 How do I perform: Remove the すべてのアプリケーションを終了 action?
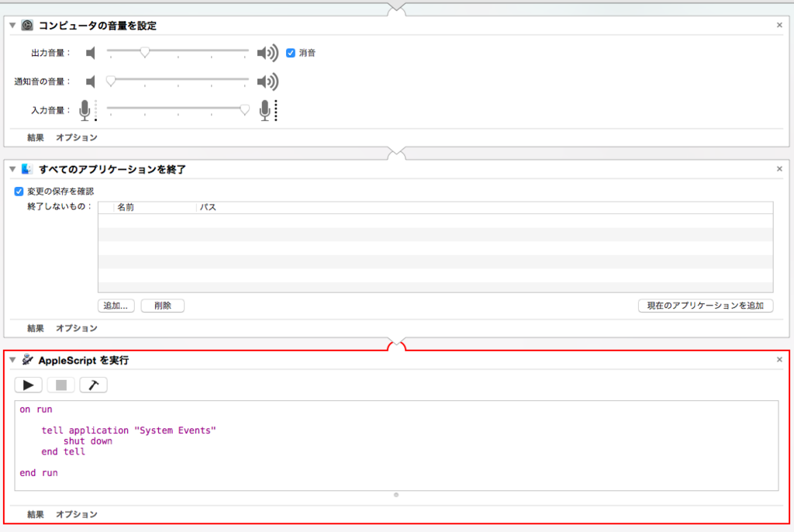click(779, 169)
